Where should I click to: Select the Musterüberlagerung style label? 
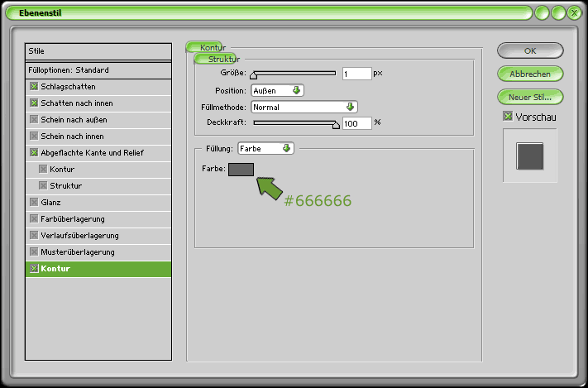78,251
